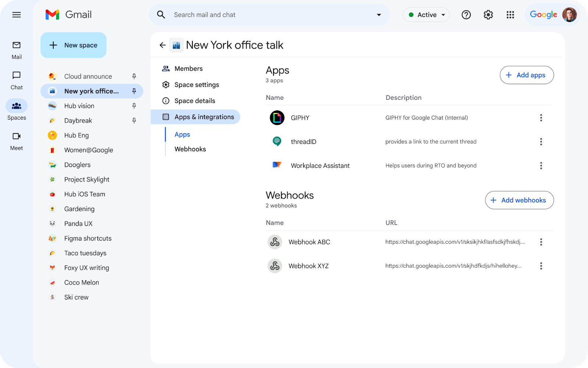The height and width of the screenshot is (368, 588).
Task: Open the Cloud announce space
Action: pyautogui.click(x=92, y=76)
